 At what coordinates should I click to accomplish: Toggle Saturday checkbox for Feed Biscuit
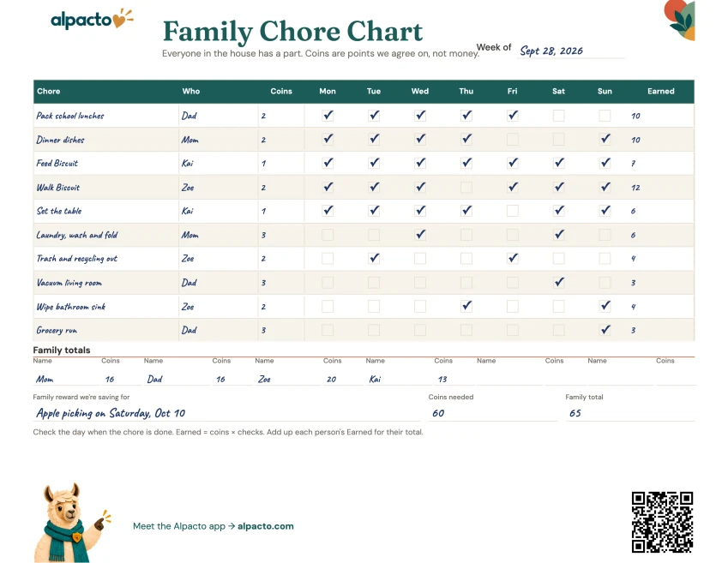tap(558, 163)
